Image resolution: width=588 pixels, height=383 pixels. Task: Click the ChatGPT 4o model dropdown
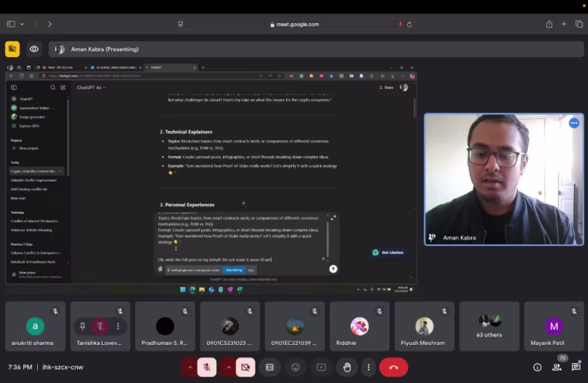point(91,87)
